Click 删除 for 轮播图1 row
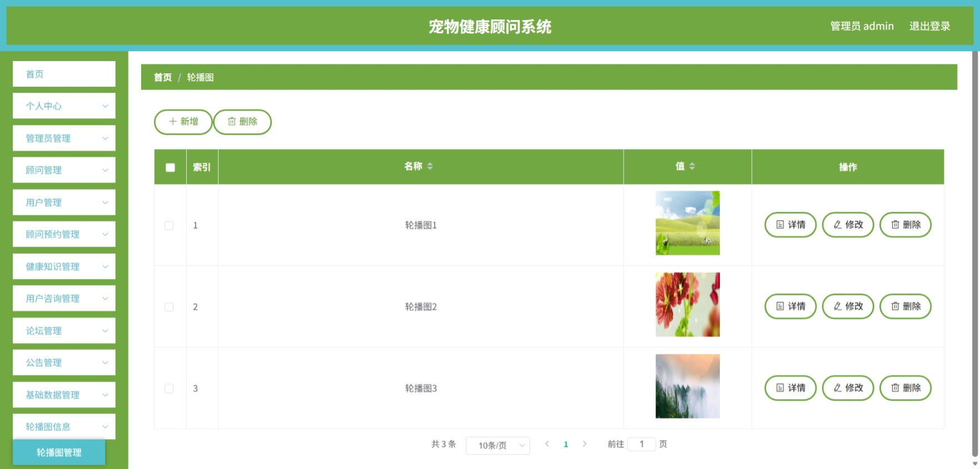Image resolution: width=980 pixels, height=469 pixels. (x=906, y=225)
